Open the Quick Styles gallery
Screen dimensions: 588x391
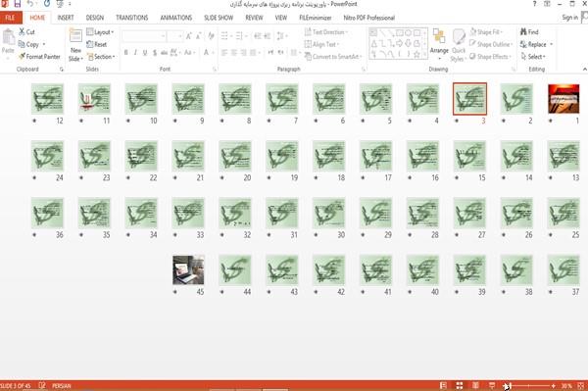pos(458,45)
